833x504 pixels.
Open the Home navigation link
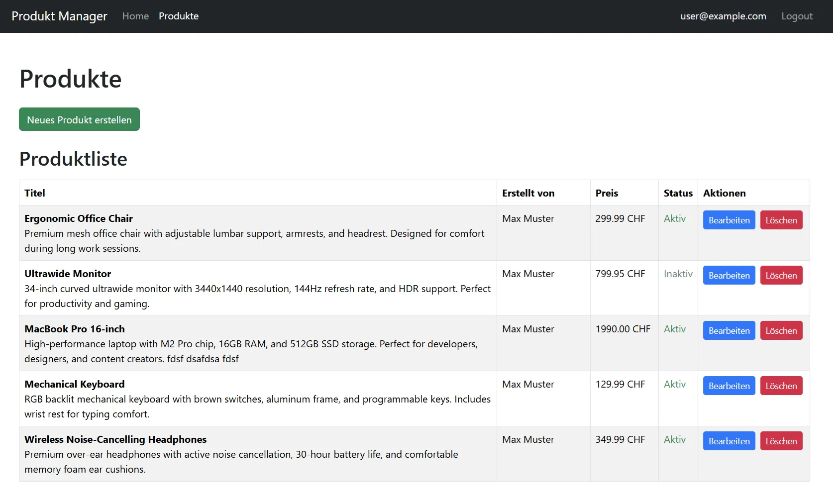[x=135, y=16]
